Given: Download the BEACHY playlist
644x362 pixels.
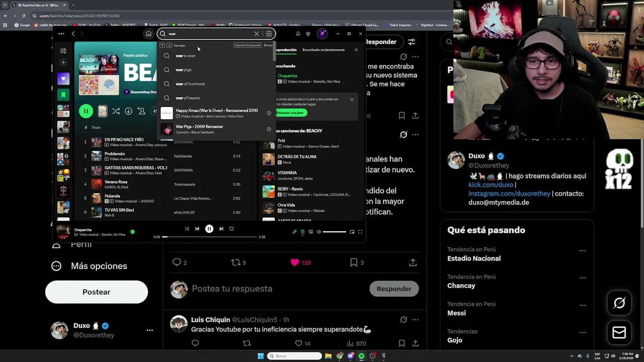Looking at the screenshot, I should point(128,111).
